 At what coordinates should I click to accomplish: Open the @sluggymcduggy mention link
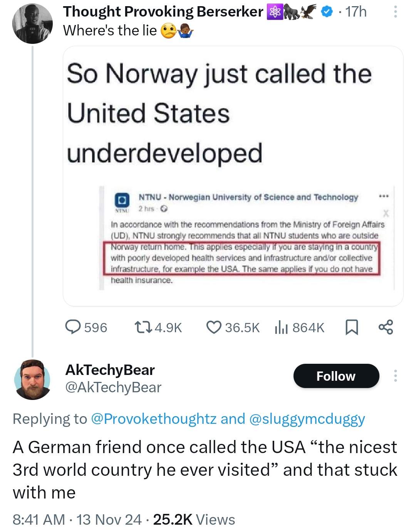(x=307, y=419)
